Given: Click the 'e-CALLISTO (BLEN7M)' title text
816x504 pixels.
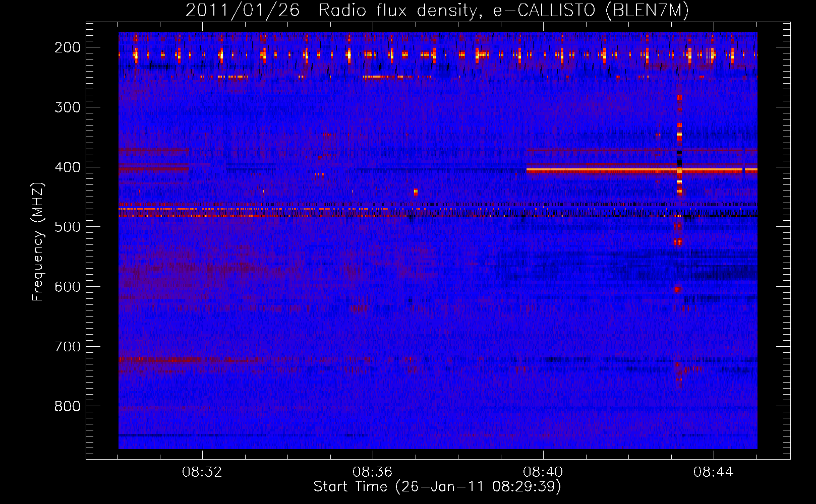Looking at the screenshot, I should click(591, 11).
